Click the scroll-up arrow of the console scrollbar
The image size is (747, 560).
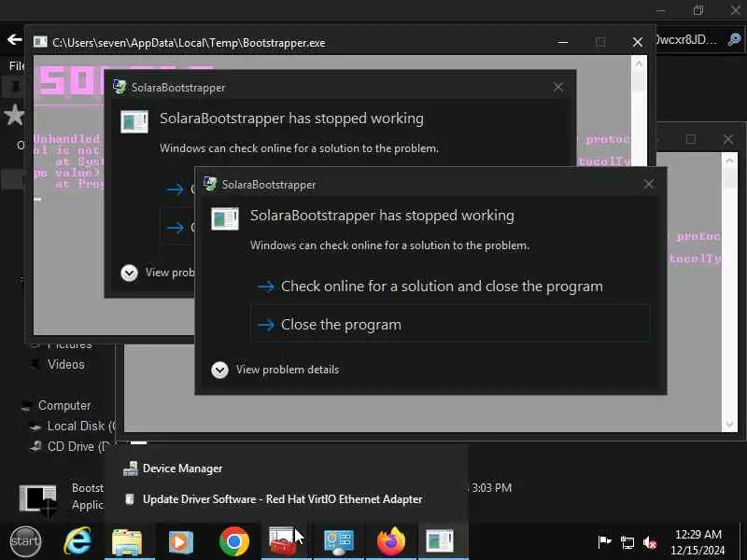click(639, 63)
